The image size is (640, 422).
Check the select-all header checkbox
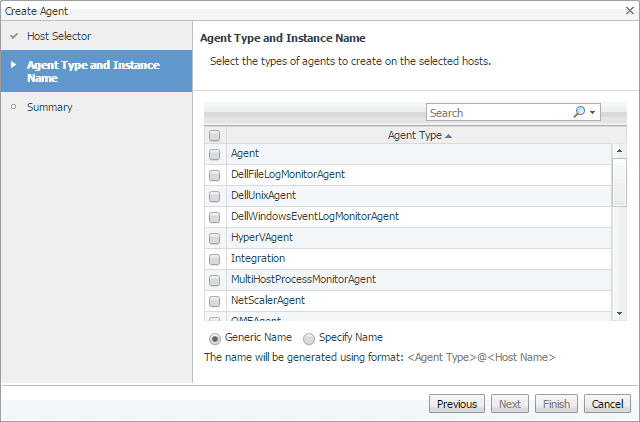(214, 135)
